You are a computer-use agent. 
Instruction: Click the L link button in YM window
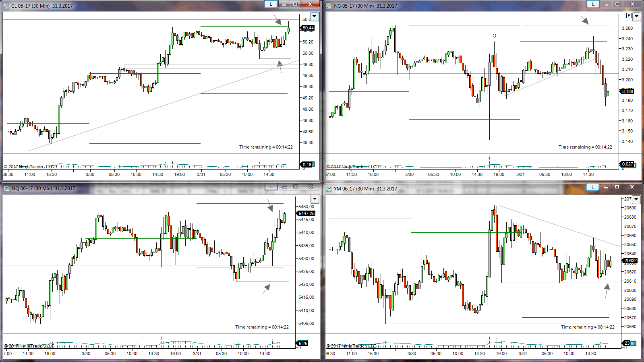(593, 187)
